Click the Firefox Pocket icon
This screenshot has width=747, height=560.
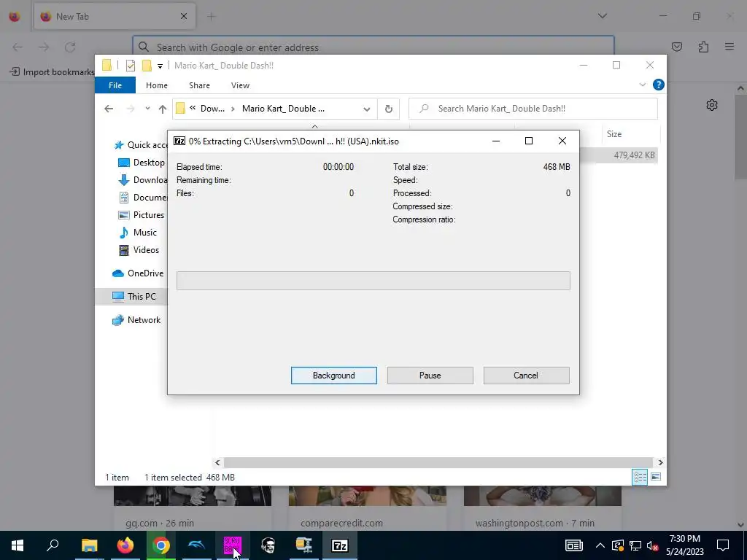[x=677, y=47]
